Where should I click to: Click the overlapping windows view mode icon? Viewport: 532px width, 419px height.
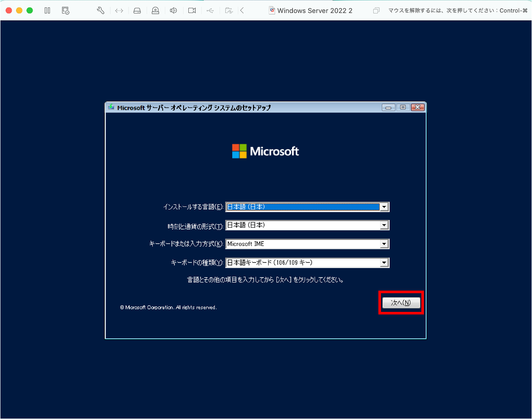click(376, 10)
